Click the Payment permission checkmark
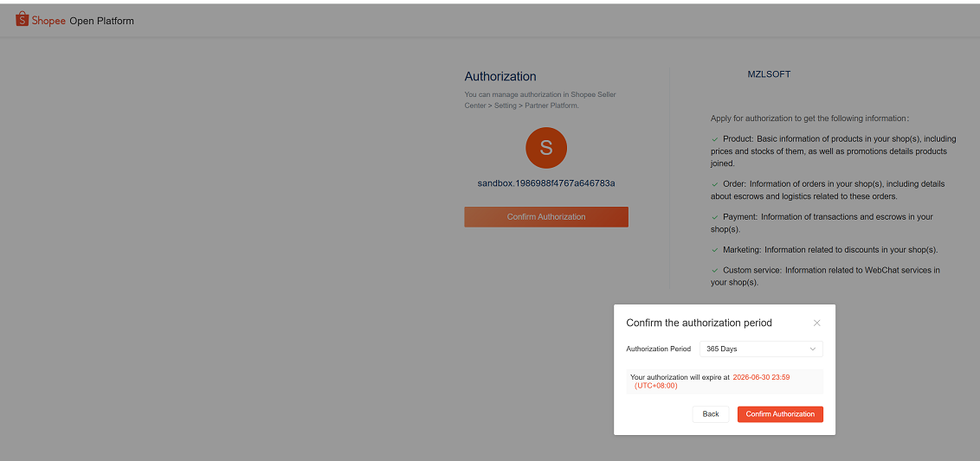The width and height of the screenshot is (980, 461). (715, 217)
